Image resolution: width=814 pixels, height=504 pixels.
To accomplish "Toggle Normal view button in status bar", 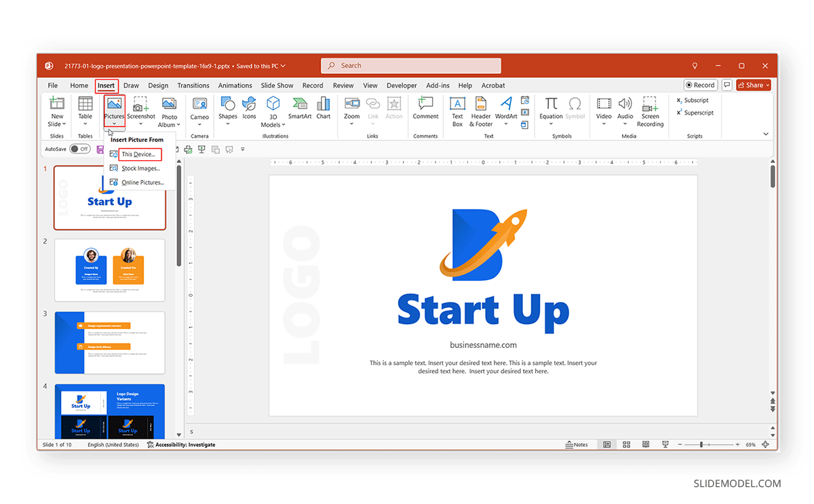I will 607,445.
